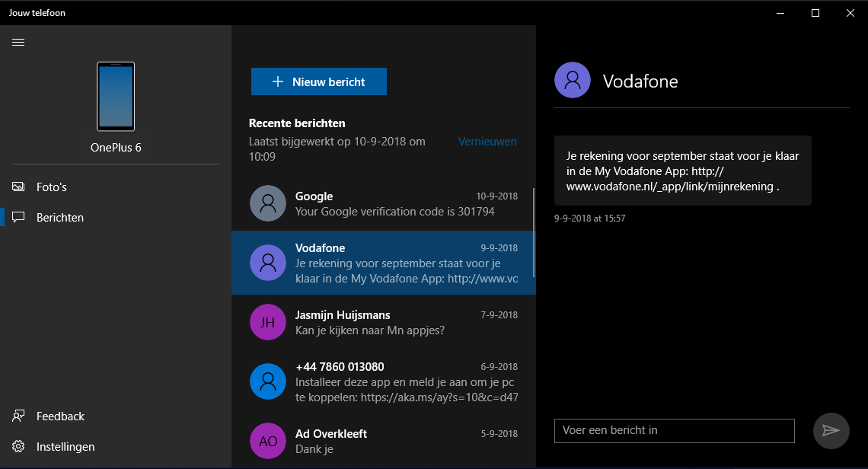The image size is (868, 469).
Task: Click the OnePlus 6 device name
Action: click(116, 147)
